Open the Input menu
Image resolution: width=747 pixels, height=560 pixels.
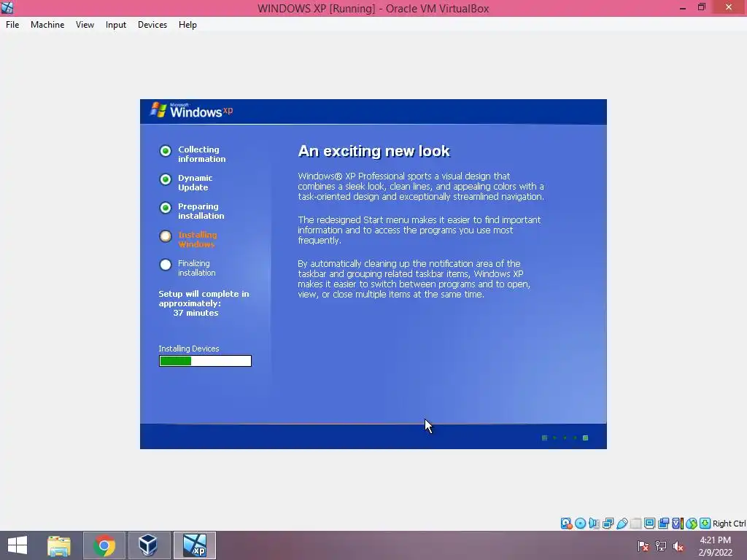pos(116,25)
